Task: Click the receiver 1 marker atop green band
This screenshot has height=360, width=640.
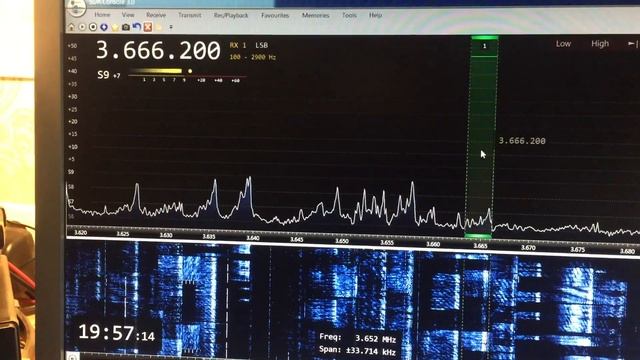Action: [484, 46]
